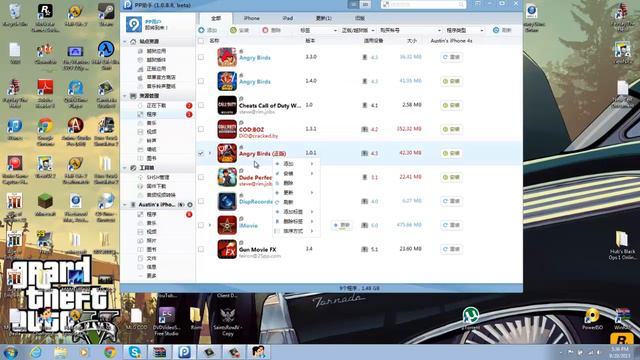Click the COD:BOZ app icon

(x=227, y=129)
